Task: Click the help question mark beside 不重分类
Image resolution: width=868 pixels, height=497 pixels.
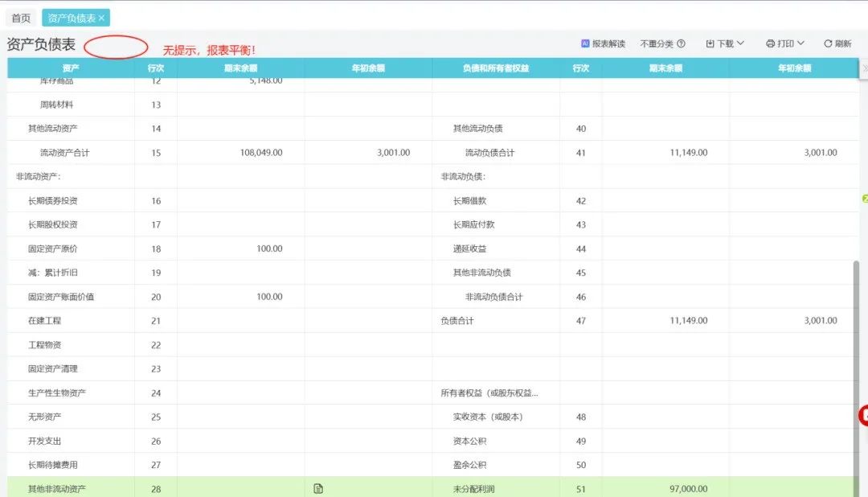Action: (682, 43)
